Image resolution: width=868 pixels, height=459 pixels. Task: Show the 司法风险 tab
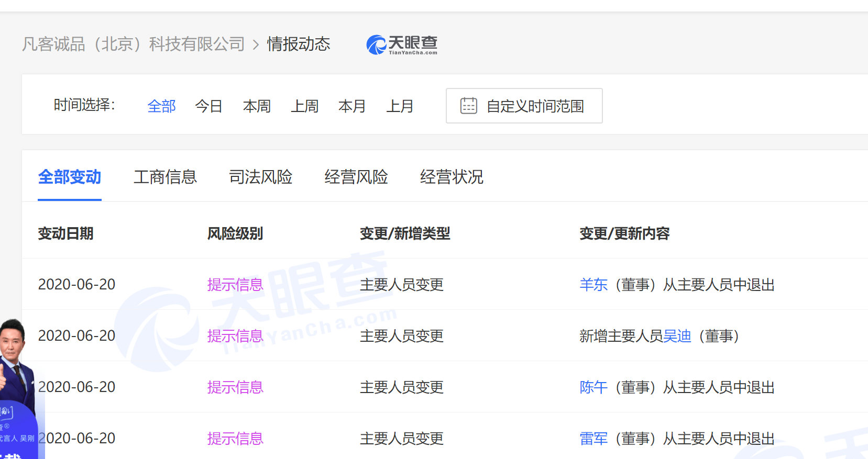[x=260, y=177]
